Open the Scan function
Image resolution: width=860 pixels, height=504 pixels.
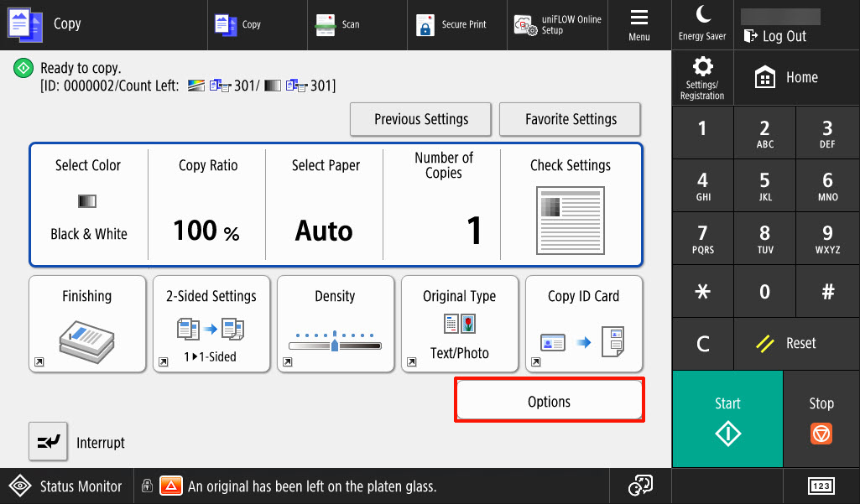click(357, 24)
